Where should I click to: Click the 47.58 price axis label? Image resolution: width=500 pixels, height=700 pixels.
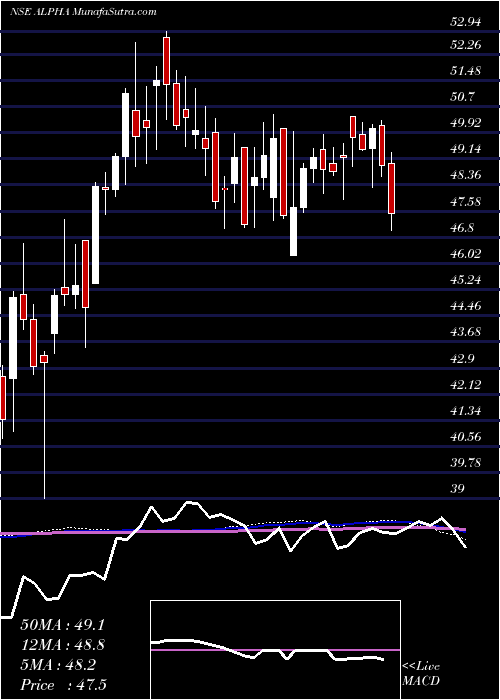point(465,201)
